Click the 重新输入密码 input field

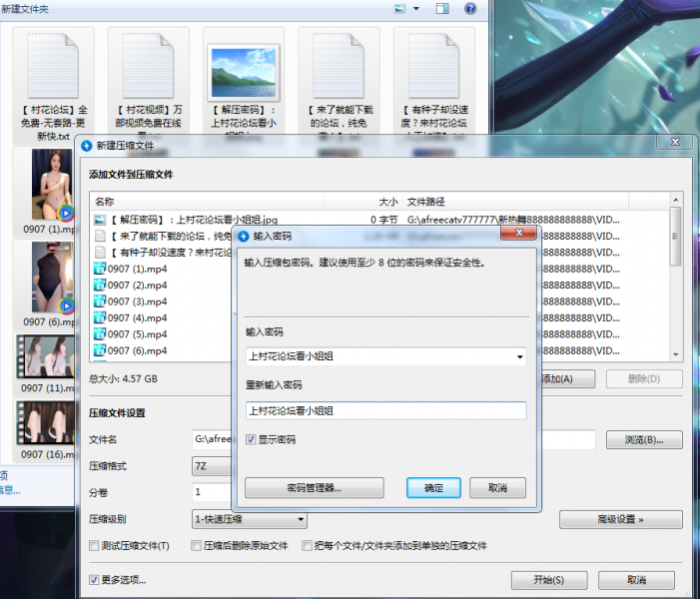[x=385, y=410]
